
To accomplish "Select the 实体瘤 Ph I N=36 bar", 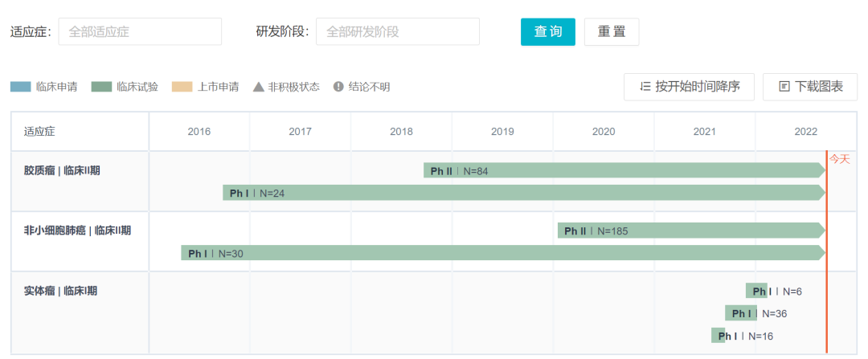I will coord(740,313).
